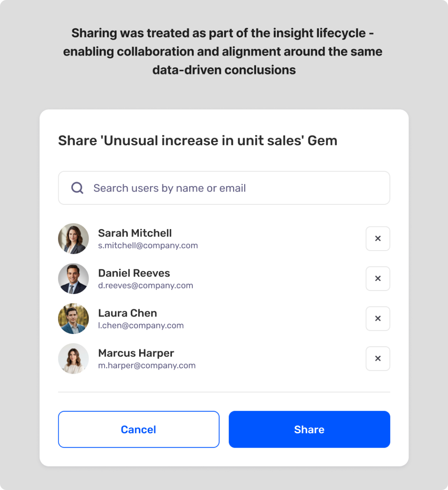Viewport: 448px width, 490px height.
Task: Open Sarah Mitchell's profile photo
Action: pos(73,239)
